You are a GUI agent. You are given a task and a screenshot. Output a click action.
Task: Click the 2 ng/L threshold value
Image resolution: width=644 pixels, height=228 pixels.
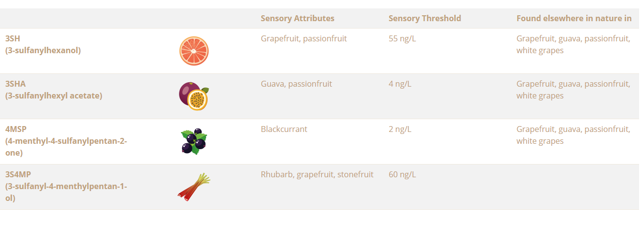[x=400, y=129]
